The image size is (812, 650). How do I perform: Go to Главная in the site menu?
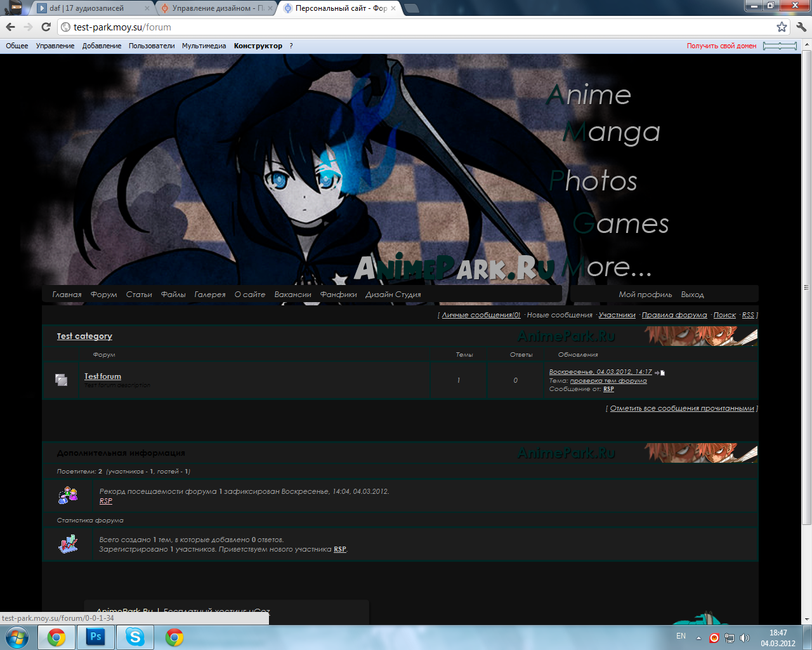click(x=67, y=295)
